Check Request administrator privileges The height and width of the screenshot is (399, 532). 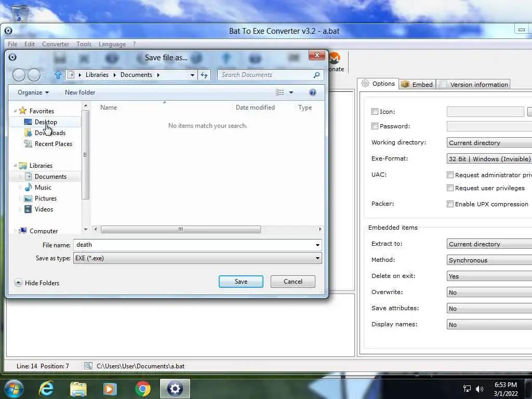(450, 175)
